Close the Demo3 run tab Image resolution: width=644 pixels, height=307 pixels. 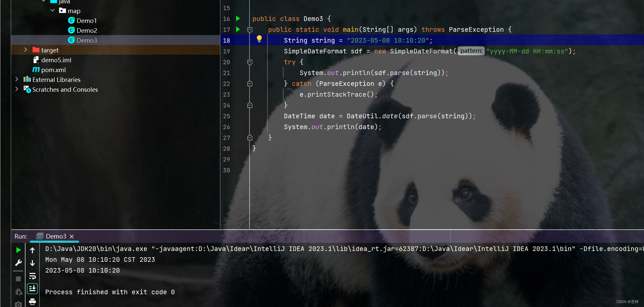point(72,237)
